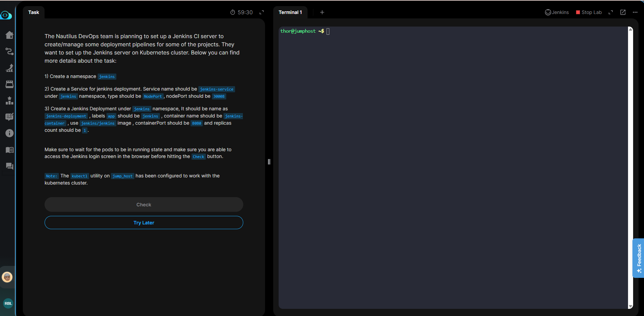Screen dimensions: 644x316
Task: Click the jenkins-service code label
Action: click(217, 89)
